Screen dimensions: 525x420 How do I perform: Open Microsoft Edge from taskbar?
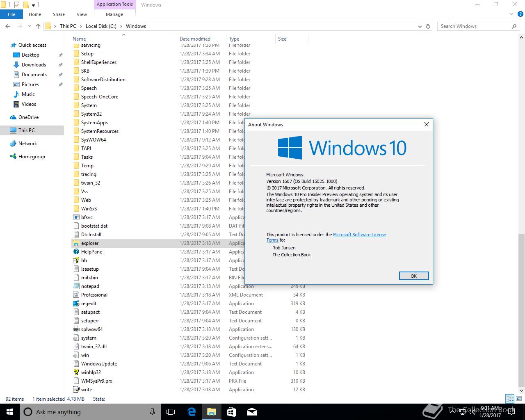(192, 412)
